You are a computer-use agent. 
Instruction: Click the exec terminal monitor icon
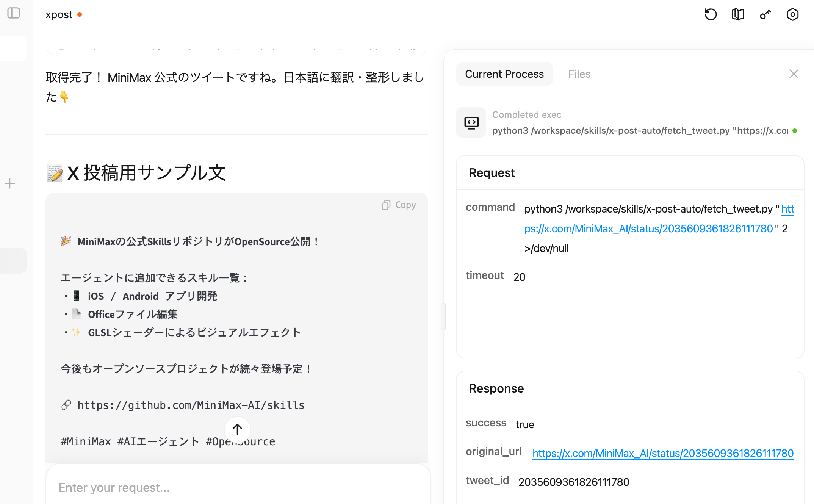tap(471, 122)
